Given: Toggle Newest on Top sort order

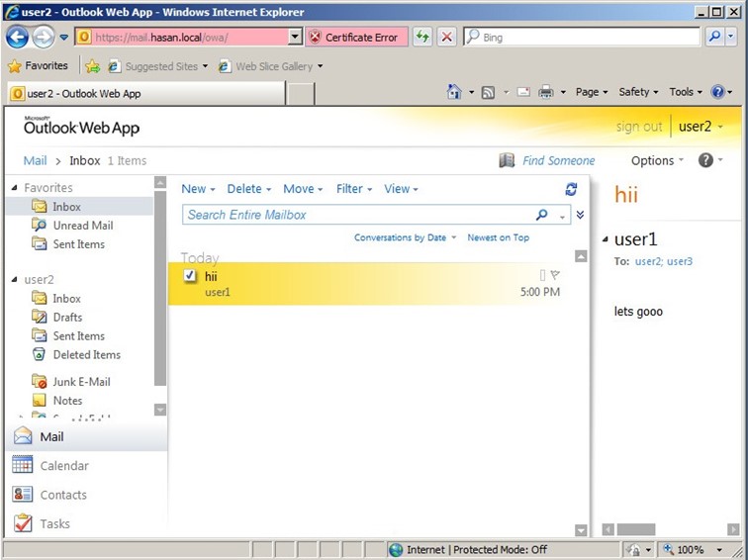Looking at the screenshot, I should tap(498, 237).
